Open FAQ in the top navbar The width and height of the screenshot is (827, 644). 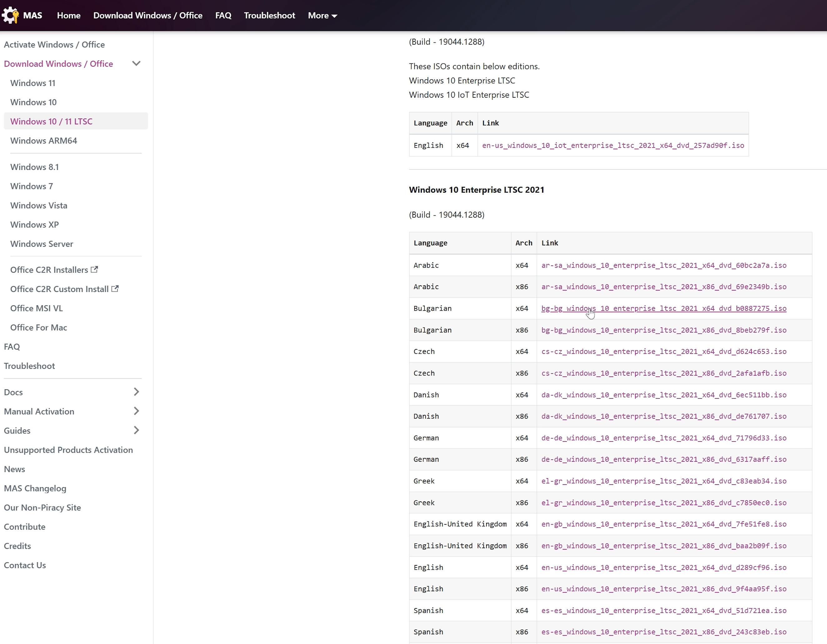223,16
